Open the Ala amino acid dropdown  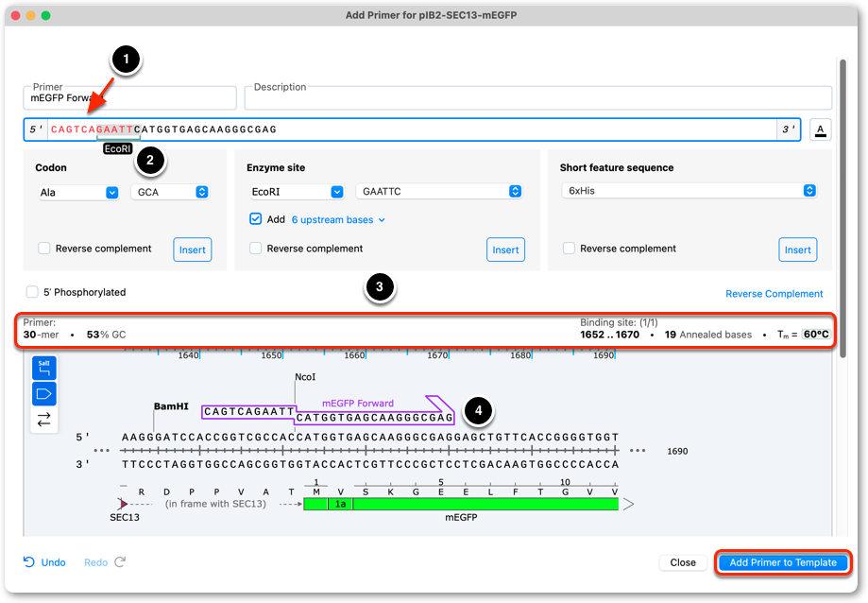point(78,192)
